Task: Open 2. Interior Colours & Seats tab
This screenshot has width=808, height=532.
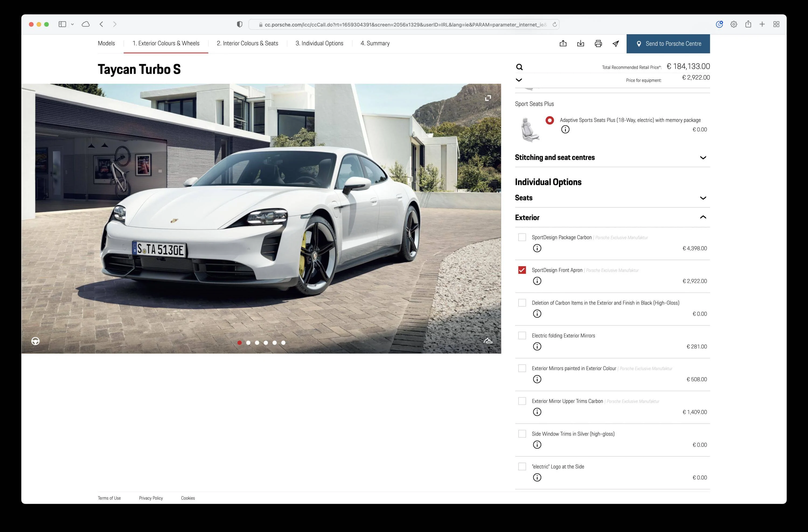Action: pyautogui.click(x=248, y=43)
